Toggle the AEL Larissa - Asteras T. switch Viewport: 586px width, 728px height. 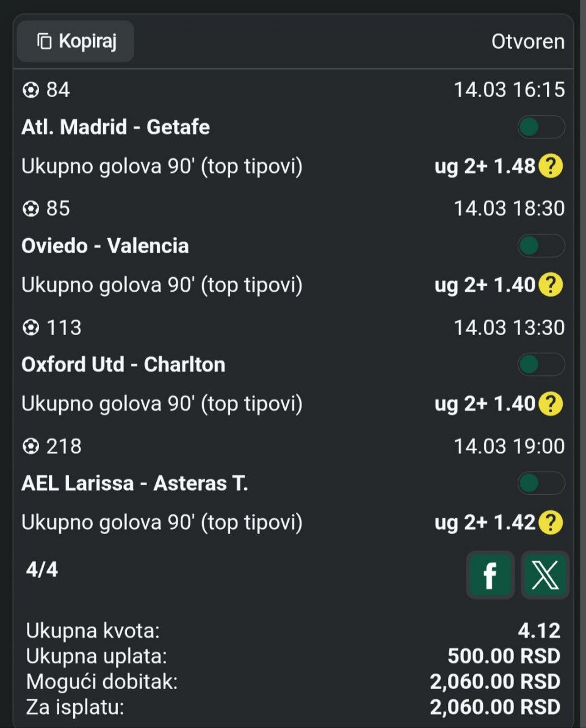(x=541, y=484)
